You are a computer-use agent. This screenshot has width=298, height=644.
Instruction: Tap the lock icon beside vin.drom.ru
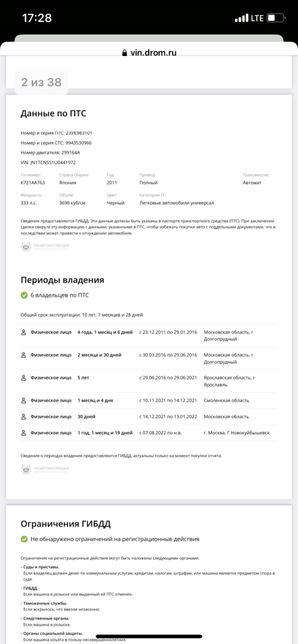pyautogui.click(x=124, y=52)
